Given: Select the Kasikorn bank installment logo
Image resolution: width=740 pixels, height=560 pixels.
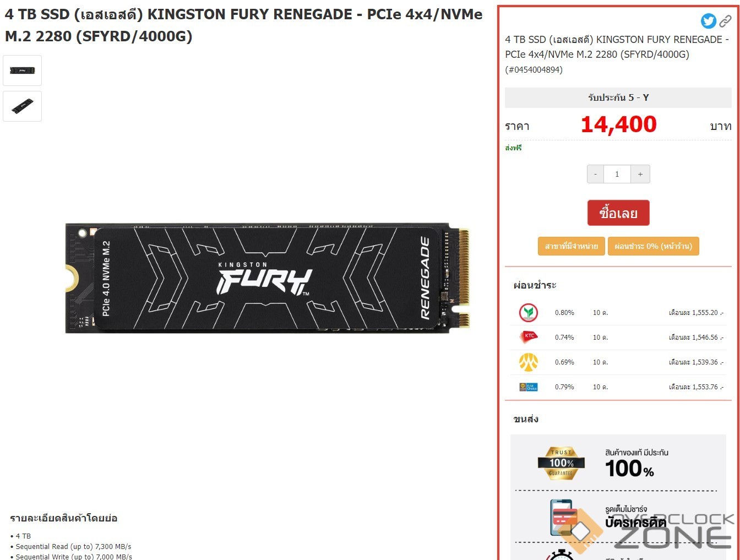Looking at the screenshot, I should click(529, 313).
